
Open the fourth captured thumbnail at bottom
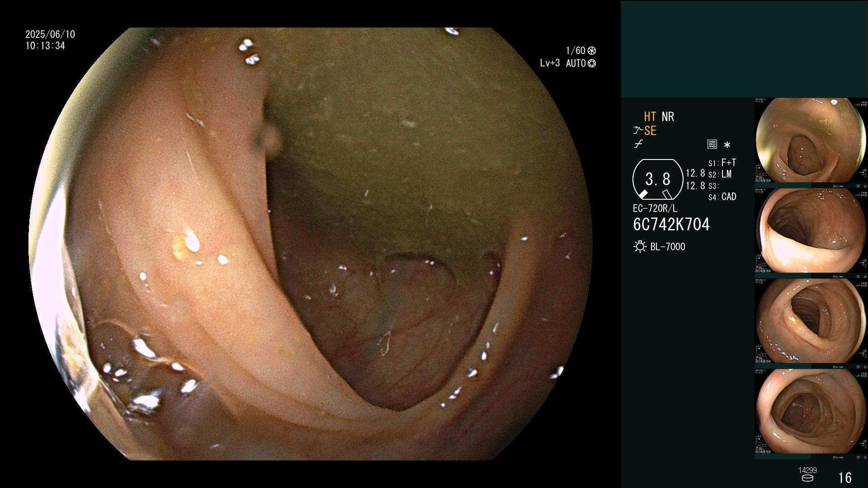pos(811,414)
